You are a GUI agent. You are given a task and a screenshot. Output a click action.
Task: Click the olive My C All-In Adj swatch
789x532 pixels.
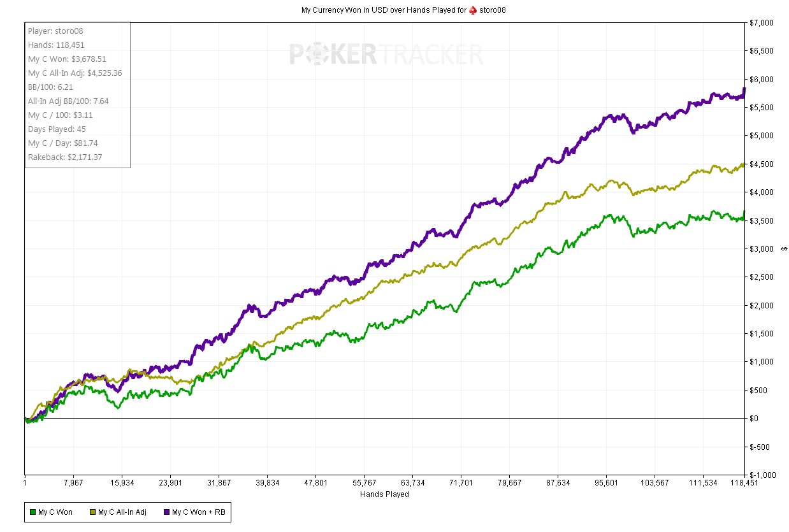coord(92,512)
